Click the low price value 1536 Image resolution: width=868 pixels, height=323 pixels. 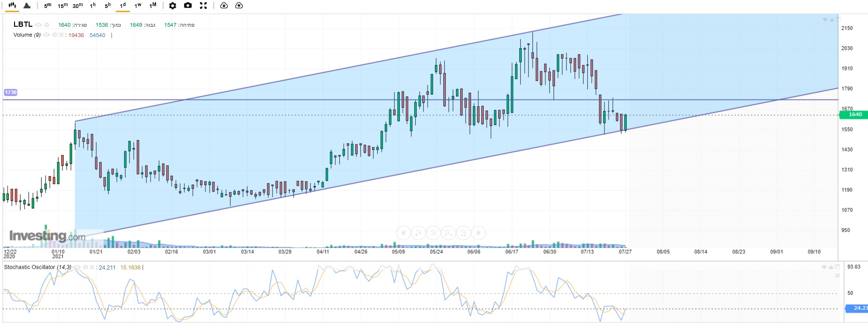pos(102,25)
